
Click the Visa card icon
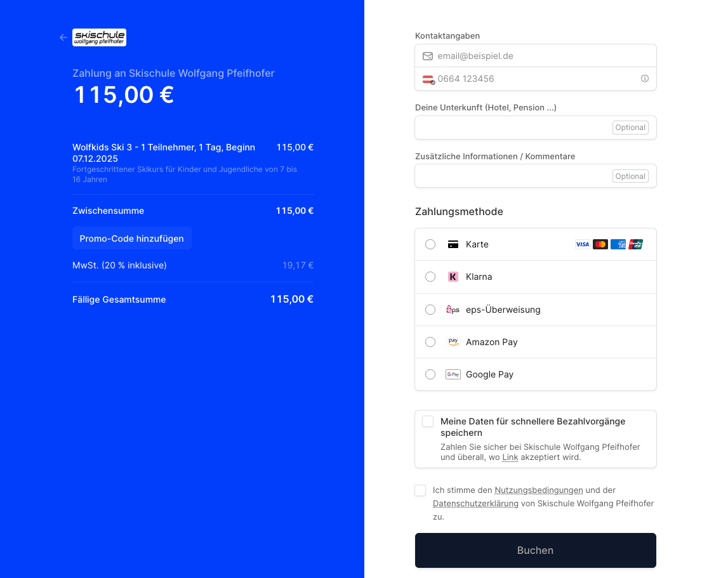pyautogui.click(x=582, y=244)
